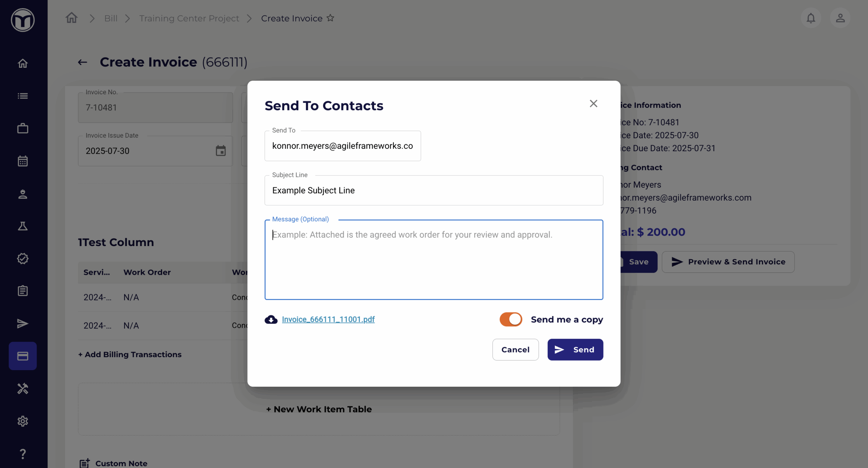Image resolution: width=868 pixels, height=468 pixels.
Task: Open the settings gear in sidebar
Action: click(x=23, y=421)
